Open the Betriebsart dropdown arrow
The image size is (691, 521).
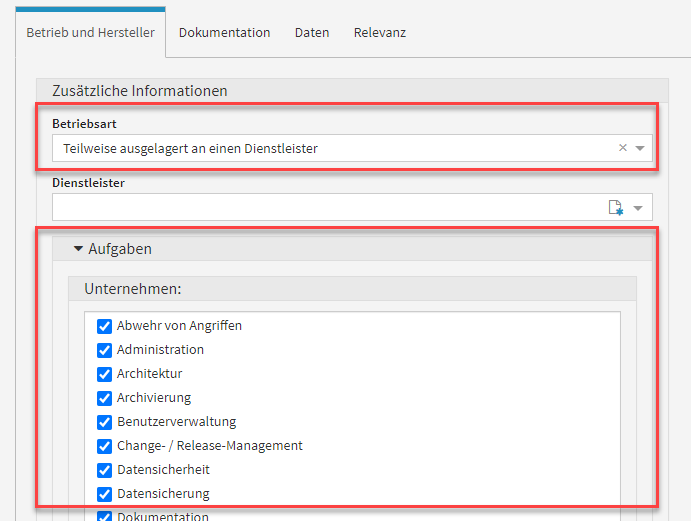pos(640,148)
